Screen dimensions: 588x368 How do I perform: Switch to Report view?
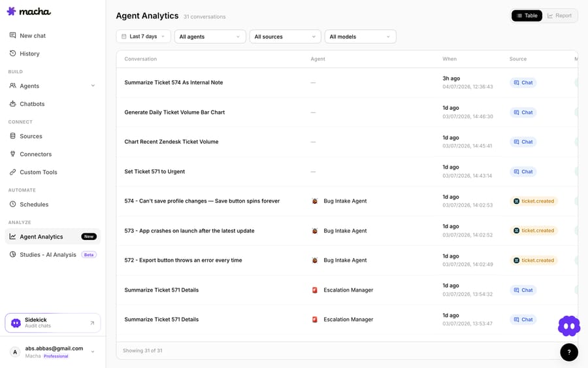pos(559,16)
